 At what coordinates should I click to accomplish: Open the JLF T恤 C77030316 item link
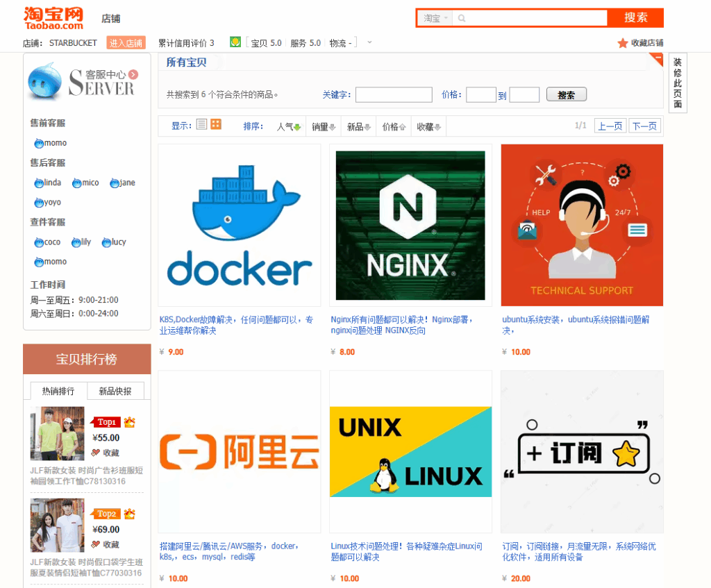[87, 567]
